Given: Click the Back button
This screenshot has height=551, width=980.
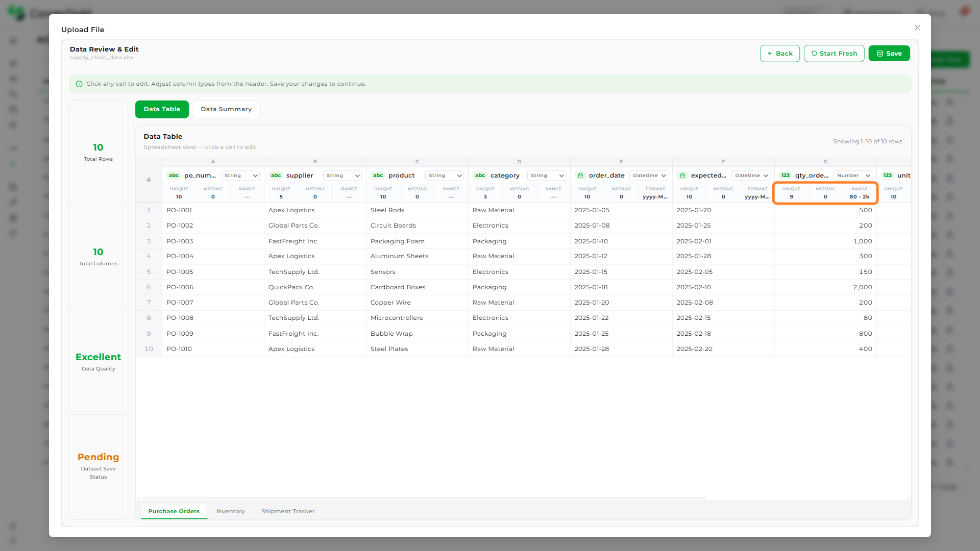Looking at the screenshot, I should [780, 54].
